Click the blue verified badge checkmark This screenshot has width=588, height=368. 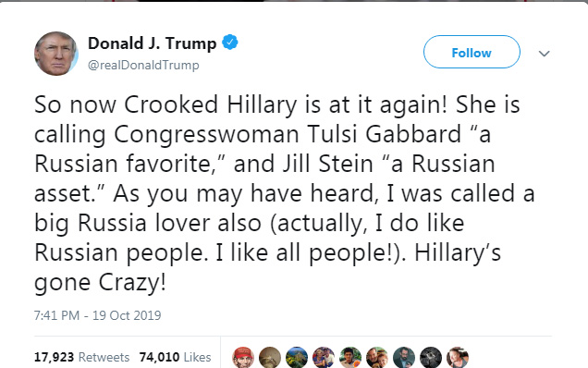(x=230, y=42)
